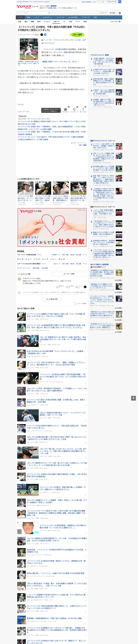Select the 国際 category
The height and width of the screenshot is (644, 138).
click(x=32, y=21)
